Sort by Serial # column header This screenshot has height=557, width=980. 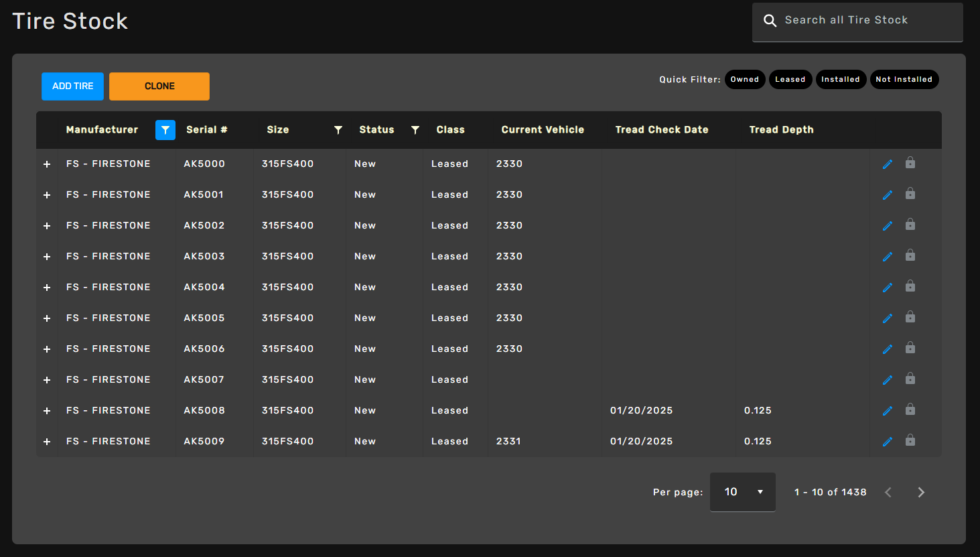click(206, 130)
